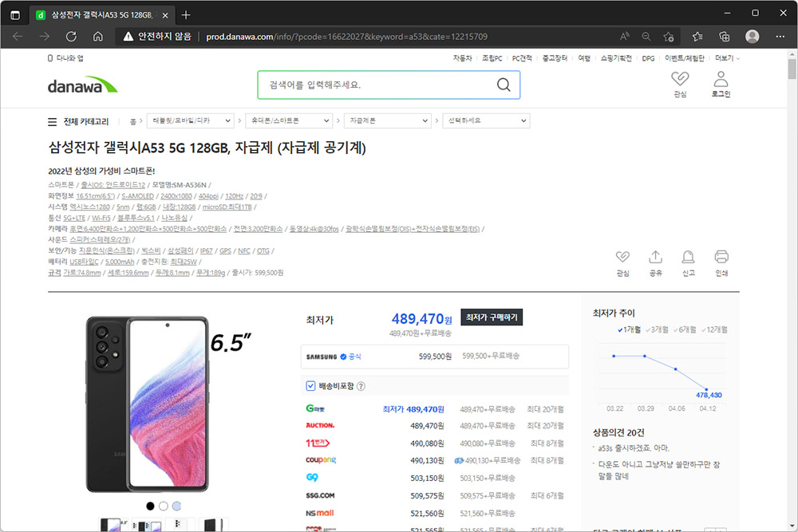798x532 pixels.
Task: Click the add to favorites star icon
Action: pyautogui.click(x=669, y=37)
